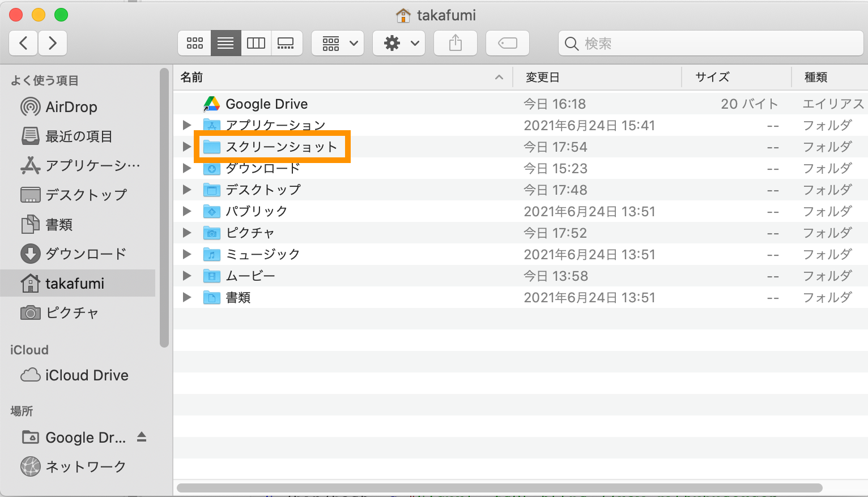Screen dimensions: 868x497
Task: Switch to column view in toolbar
Action: 256,43
